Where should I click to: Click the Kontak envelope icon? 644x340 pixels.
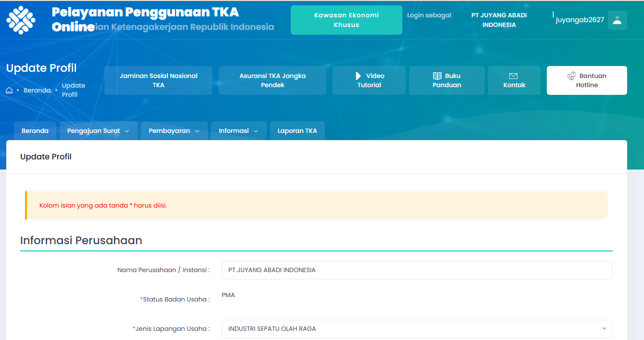[514, 76]
